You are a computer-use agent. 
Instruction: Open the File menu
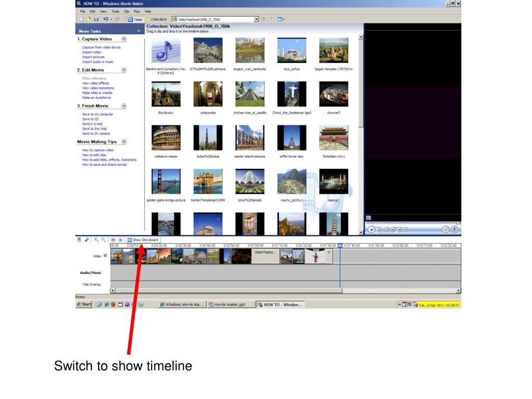[83, 11]
